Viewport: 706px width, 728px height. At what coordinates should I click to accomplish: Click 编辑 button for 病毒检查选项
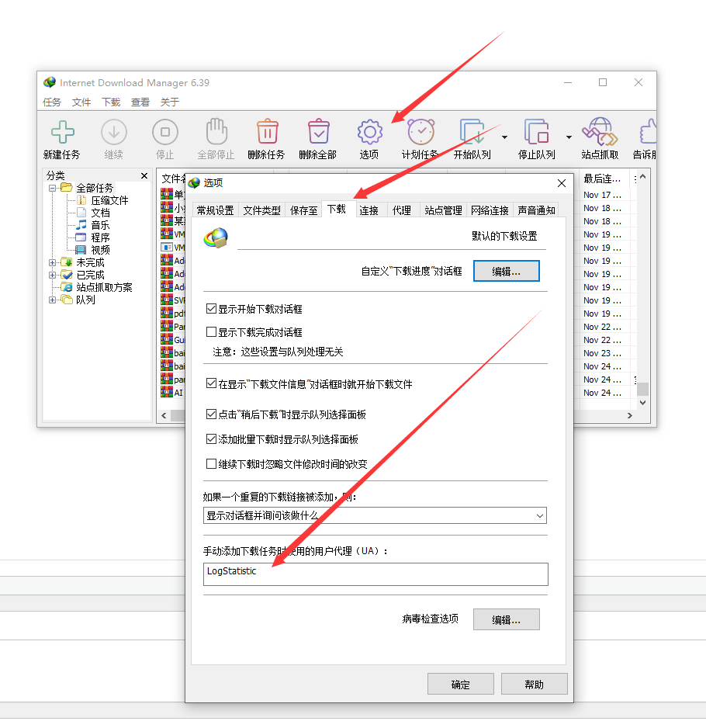pos(507,619)
